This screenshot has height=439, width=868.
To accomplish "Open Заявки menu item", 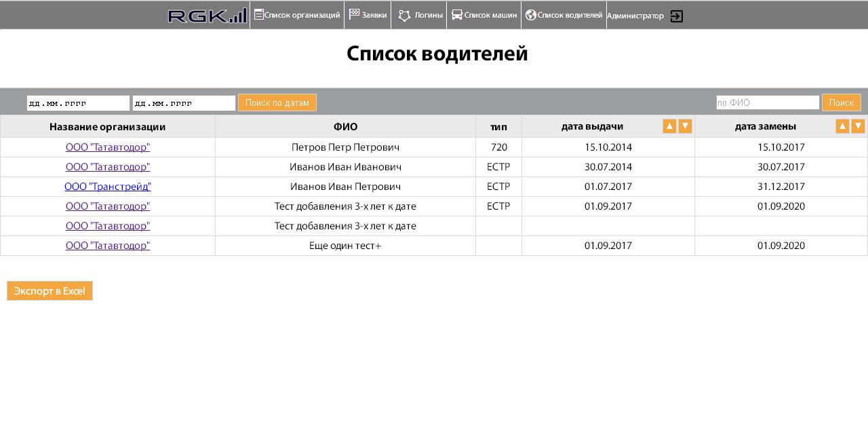I will [x=368, y=15].
